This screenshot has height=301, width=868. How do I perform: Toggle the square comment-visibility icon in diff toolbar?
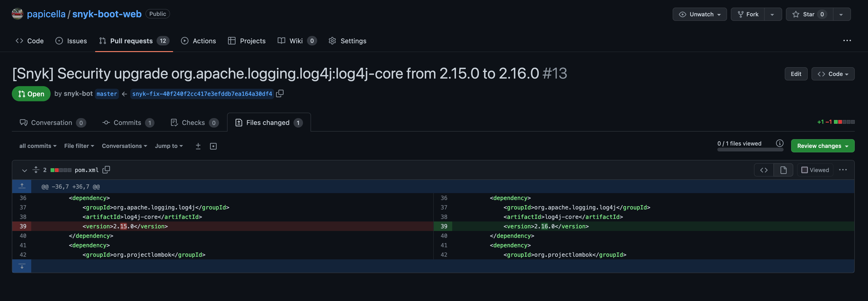point(213,146)
